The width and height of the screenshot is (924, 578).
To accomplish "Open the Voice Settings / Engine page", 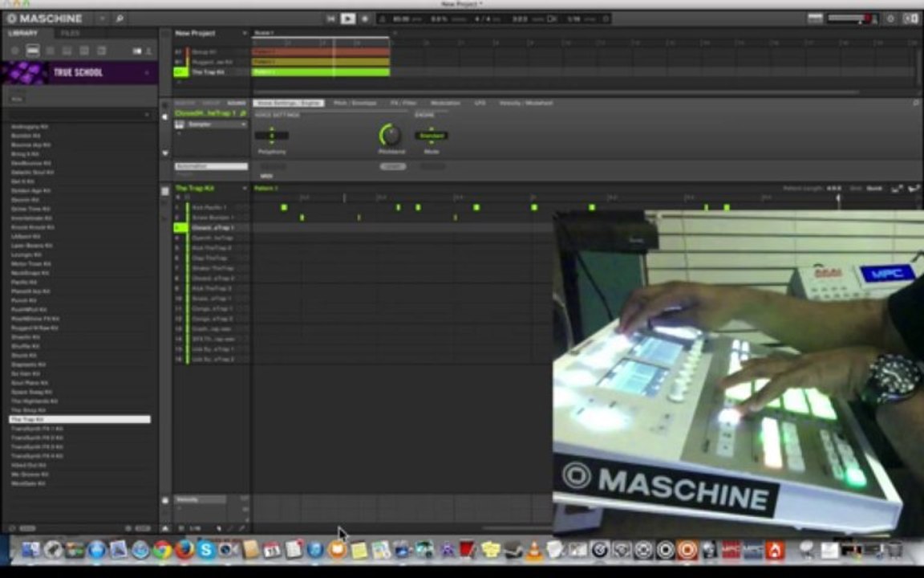I will pyautogui.click(x=289, y=104).
